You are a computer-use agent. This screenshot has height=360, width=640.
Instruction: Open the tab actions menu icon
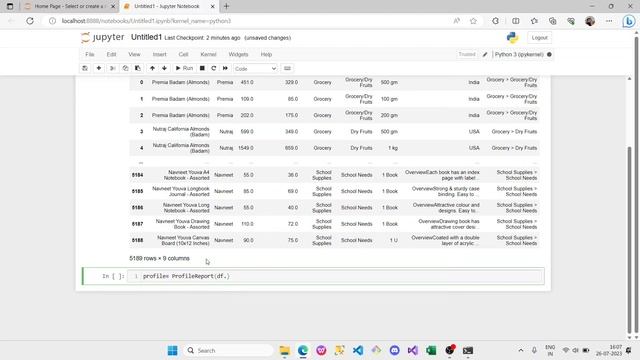point(10,6)
